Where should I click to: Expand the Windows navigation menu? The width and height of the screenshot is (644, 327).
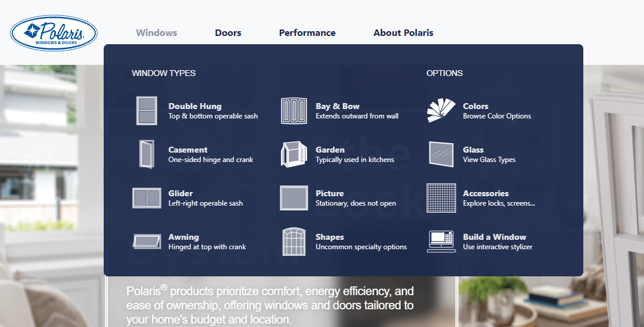(157, 33)
